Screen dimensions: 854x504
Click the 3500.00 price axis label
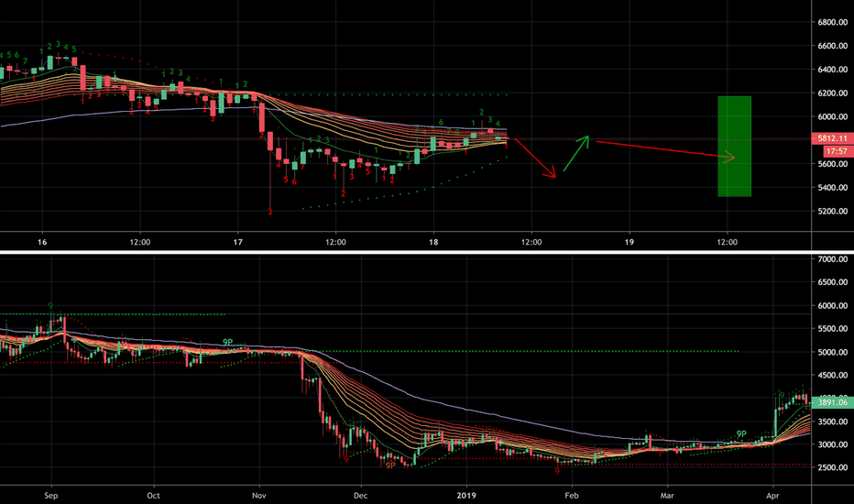click(x=832, y=422)
